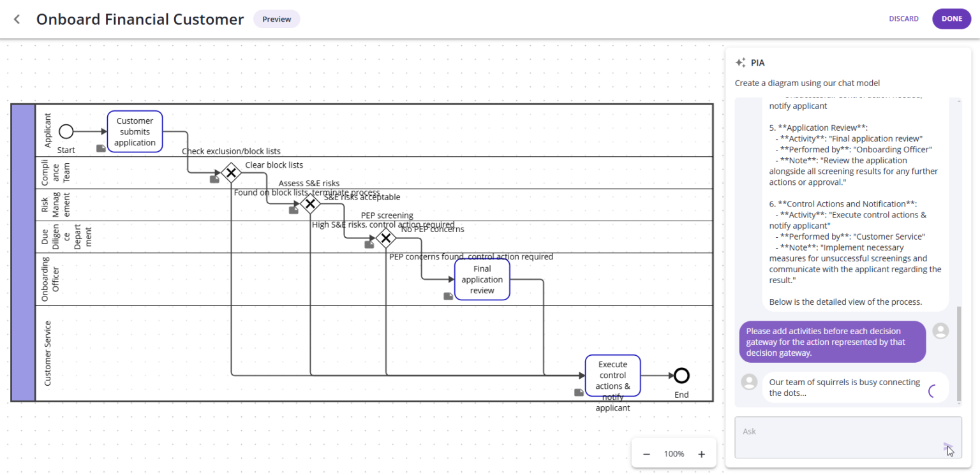Click the PIA sparkles assistant icon
980x475 pixels.
[x=740, y=62]
